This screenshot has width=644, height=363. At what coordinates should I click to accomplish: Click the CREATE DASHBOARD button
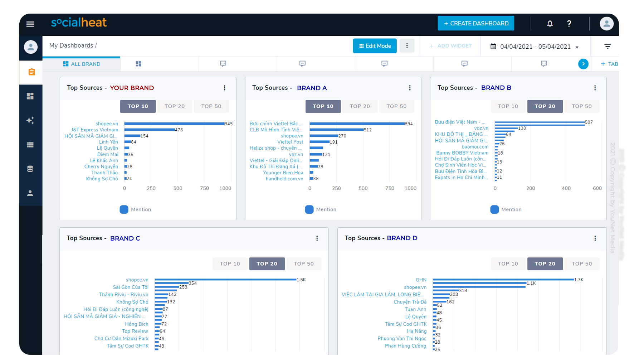[x=476, y=23]
